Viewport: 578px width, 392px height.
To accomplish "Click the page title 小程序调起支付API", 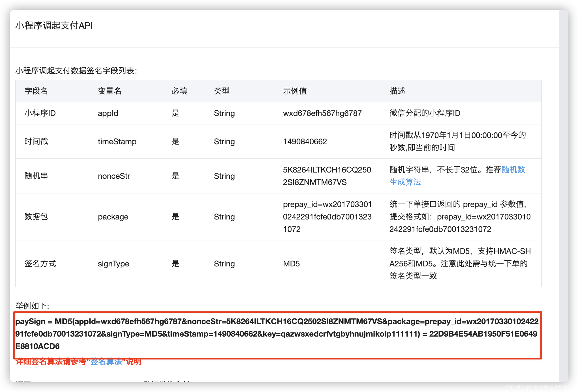I will coord(54,26).
